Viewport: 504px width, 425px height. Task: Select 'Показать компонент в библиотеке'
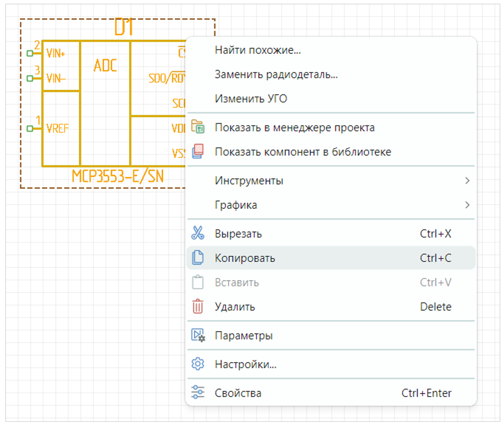[x=331, y=152]
